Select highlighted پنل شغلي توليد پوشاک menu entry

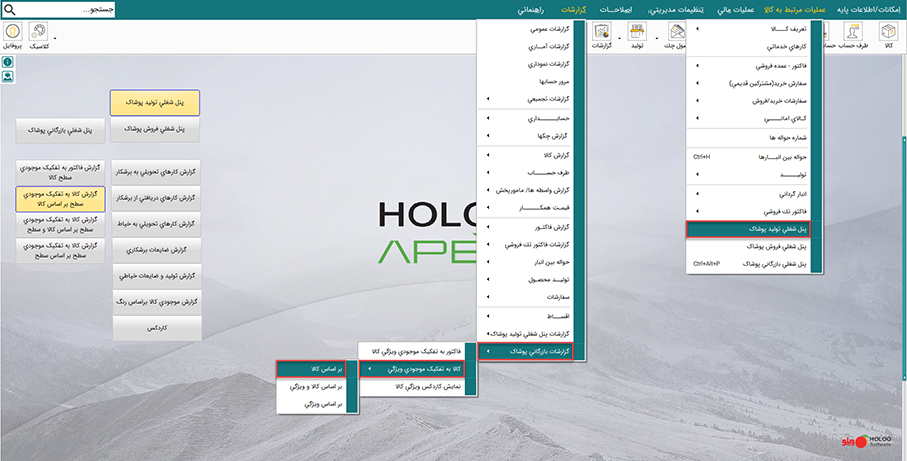click(748, 229)
